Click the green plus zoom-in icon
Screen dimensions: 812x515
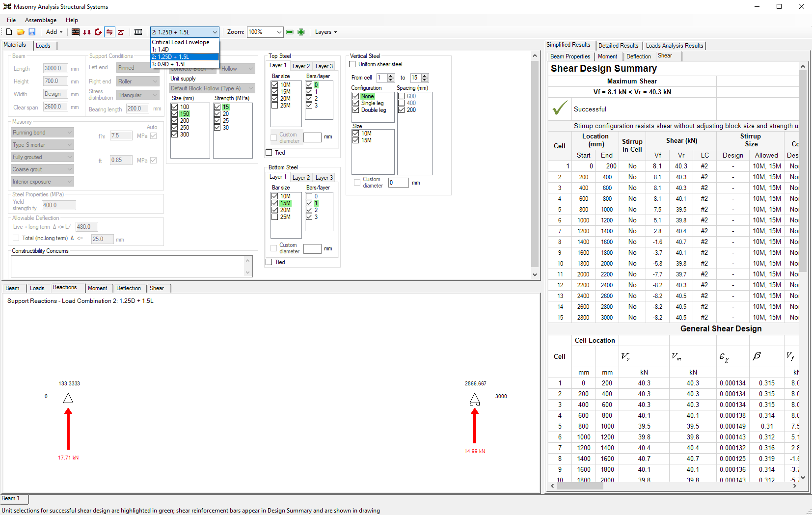(x=301, y=32)
